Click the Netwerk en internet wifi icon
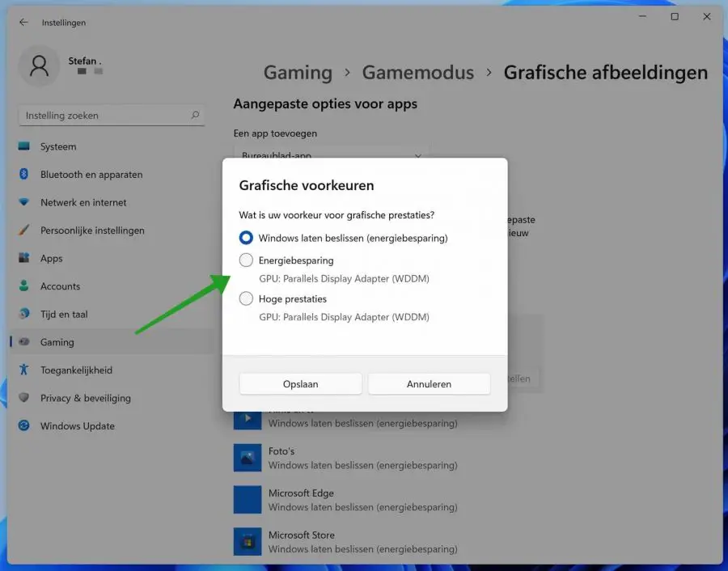This screenshot has height=571, width=728. click(x=23, y=202)
